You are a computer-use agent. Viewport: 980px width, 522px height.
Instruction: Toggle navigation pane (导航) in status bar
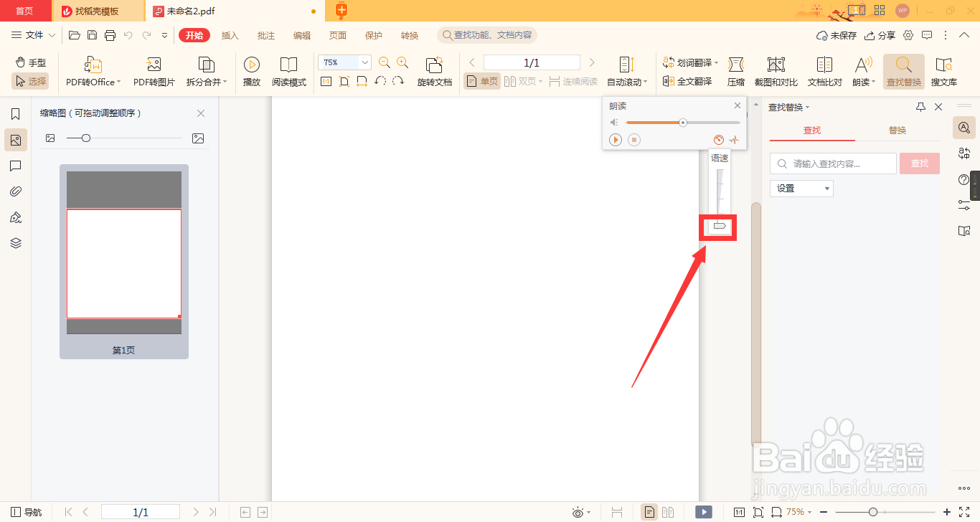point(27,512)
